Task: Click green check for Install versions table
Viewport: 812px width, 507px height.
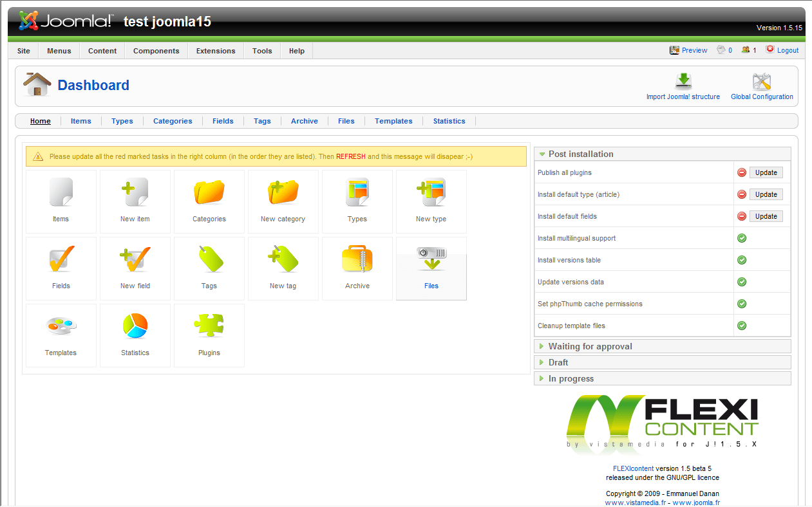Action: tap(742, 260)
